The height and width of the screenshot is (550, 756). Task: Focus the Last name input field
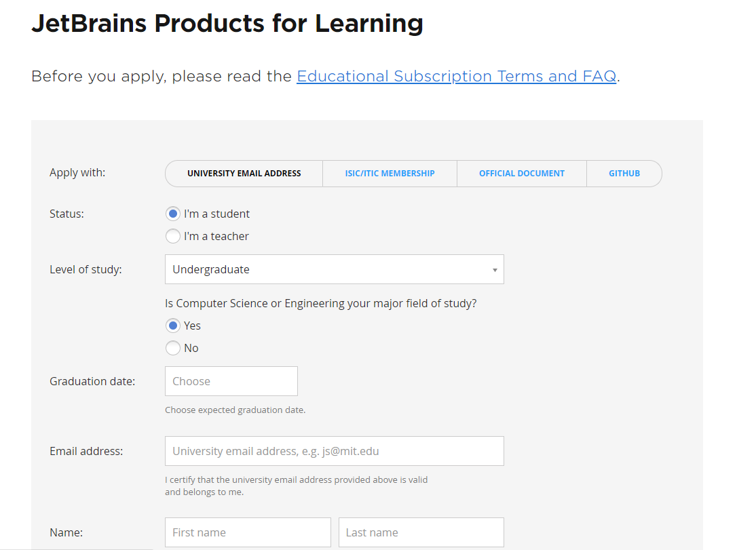coord(421,532)
